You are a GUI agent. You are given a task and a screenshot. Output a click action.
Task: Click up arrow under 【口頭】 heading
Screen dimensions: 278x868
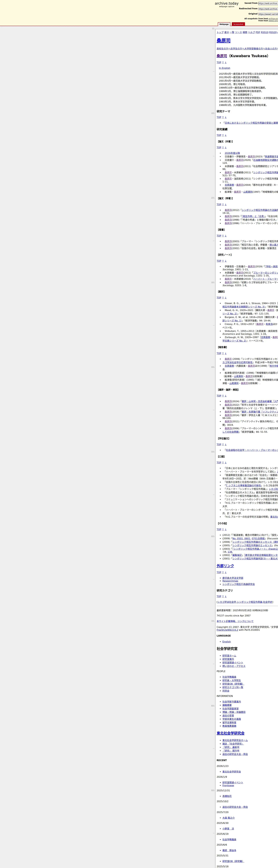(x=223, y=463)
